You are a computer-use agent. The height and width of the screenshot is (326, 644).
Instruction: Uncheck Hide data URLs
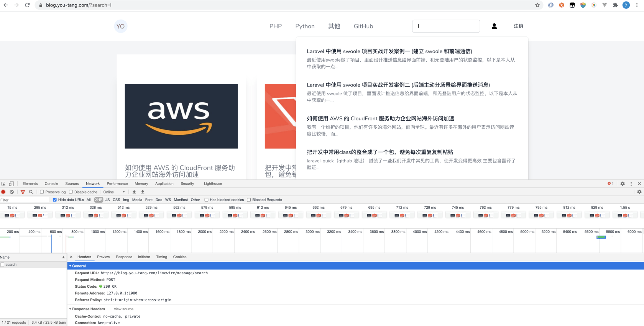(x=55, y=200)
